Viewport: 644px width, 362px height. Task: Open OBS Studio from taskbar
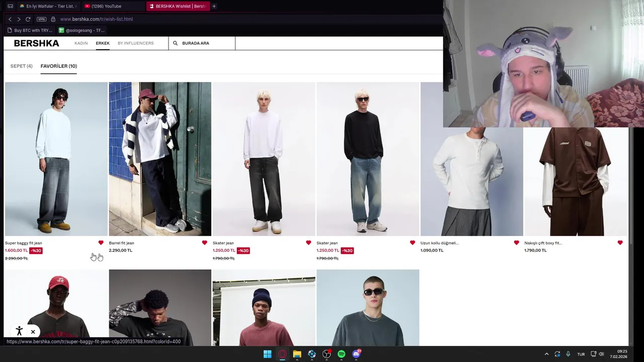(x=327, y=354)
